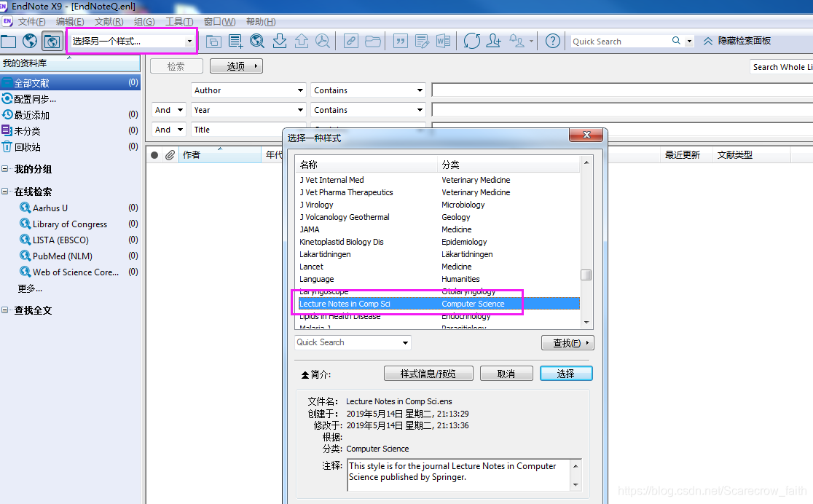The height and width of the screenshot is (504, 813).
Task: Collapse the 在线检索 group set
Action: point(4,192)
